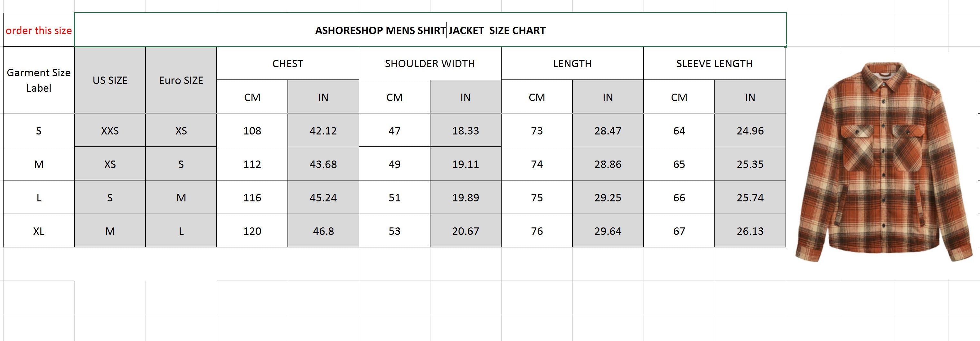Screen dimensions: 980x341
Task: Click the red 'order this size' cell
Action: pos(39,31)
